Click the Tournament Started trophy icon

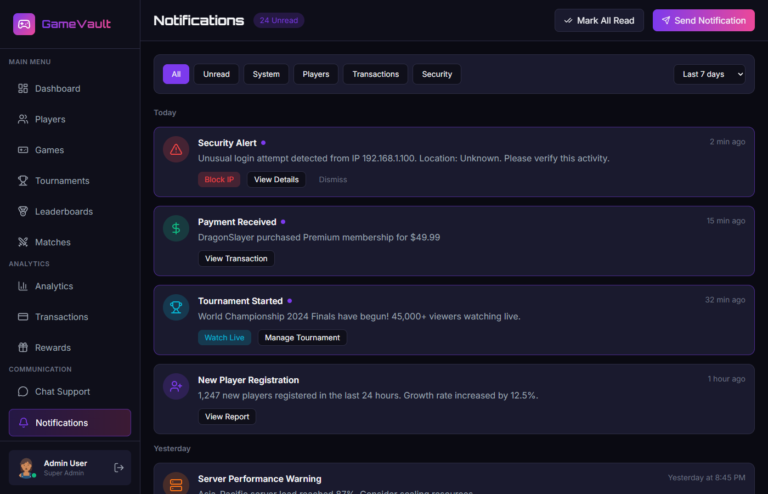(176, 307)
